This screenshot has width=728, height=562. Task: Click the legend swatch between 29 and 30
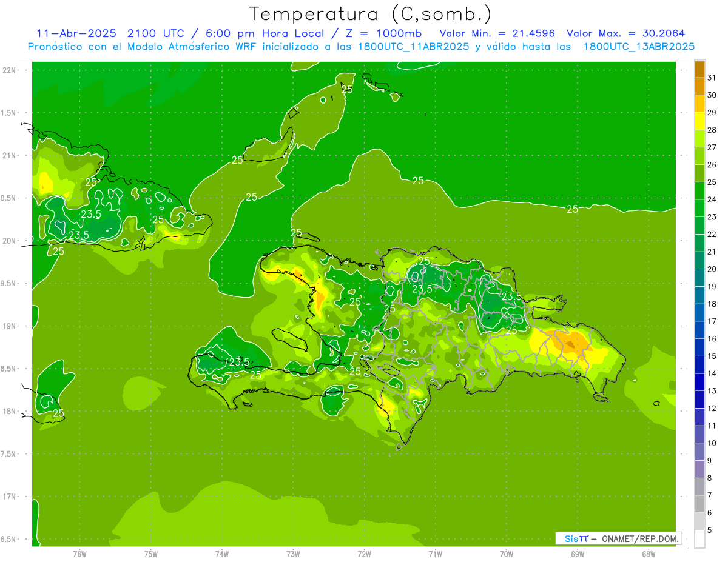click(x=699, y=104)
